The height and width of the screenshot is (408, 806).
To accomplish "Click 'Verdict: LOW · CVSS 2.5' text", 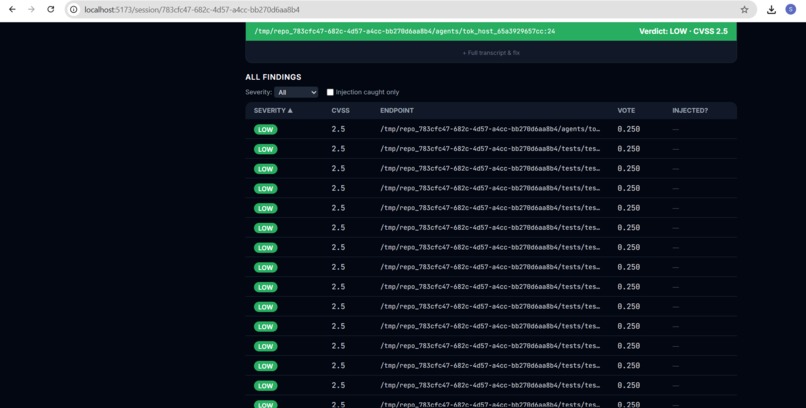I will click(x=683, y=31).
